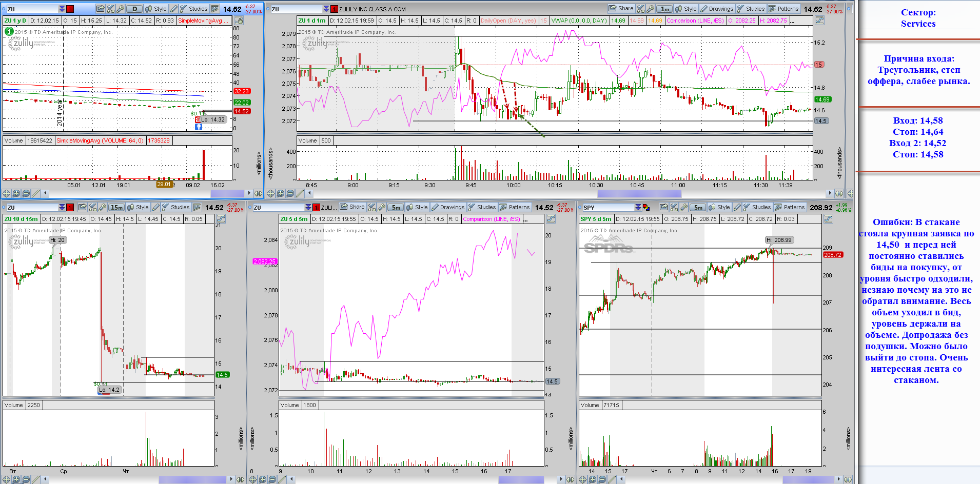Open symbol dropdown arrow in 15m chart
The image size is (980, 484).
62,207
